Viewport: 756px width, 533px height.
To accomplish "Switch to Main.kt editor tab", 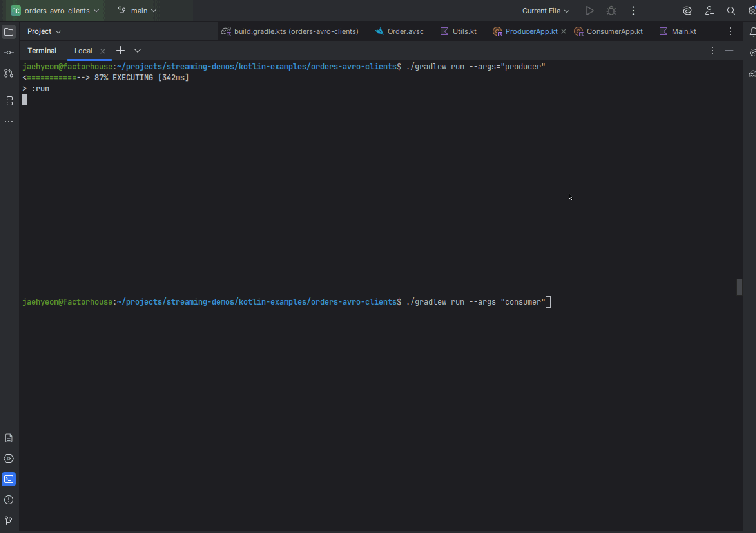I will click(678, 32).
